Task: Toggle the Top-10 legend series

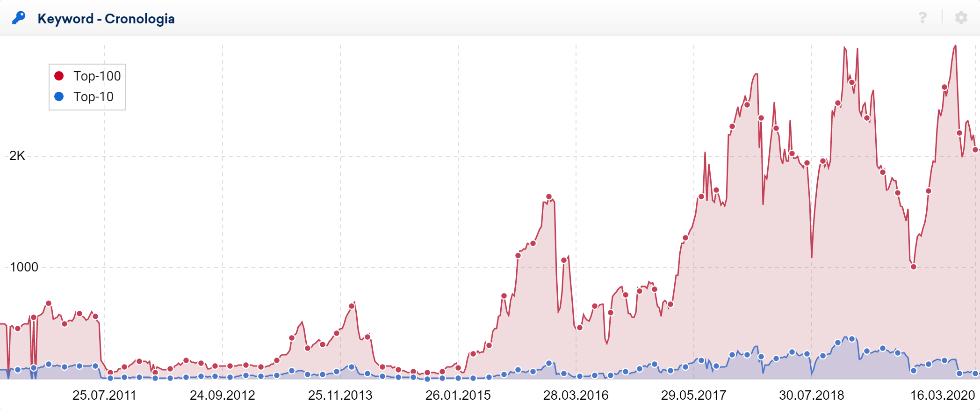Action: (84, 96)
